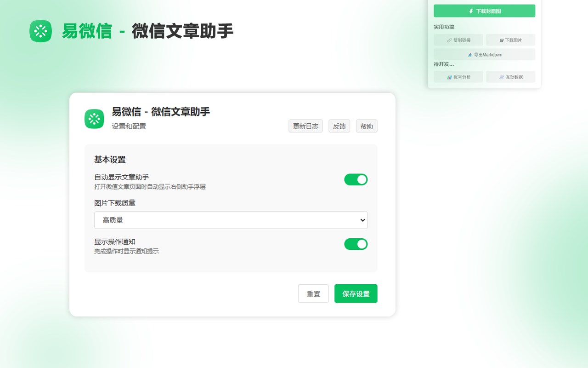Click 复制链接 in the helper panel
Screen dimensions: 588x368
(x=458, y=40)
